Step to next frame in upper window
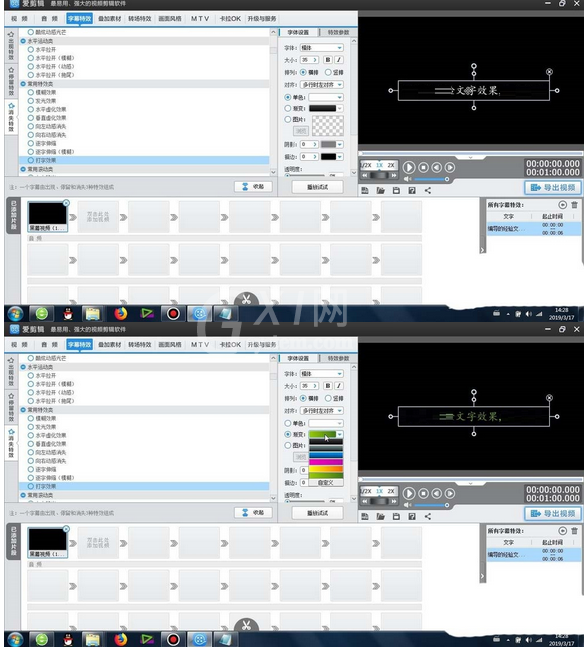This screenshot has width=587, height=647. point(450,167)
